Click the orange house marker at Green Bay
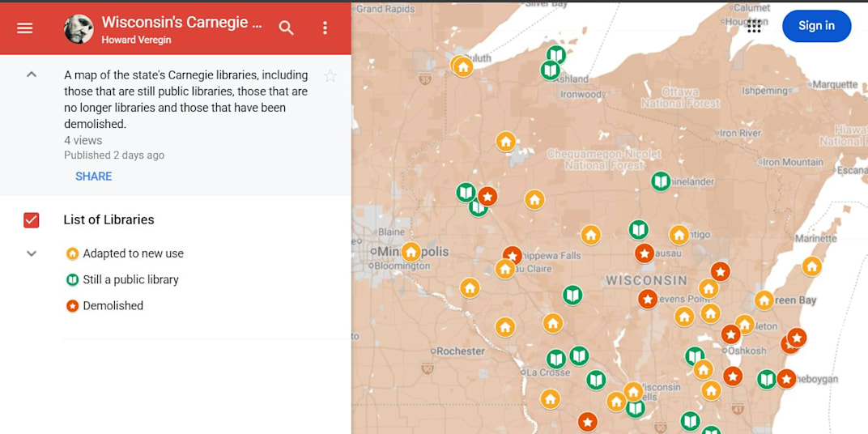Viewport: 868px width, 434px height. [764, 300]
